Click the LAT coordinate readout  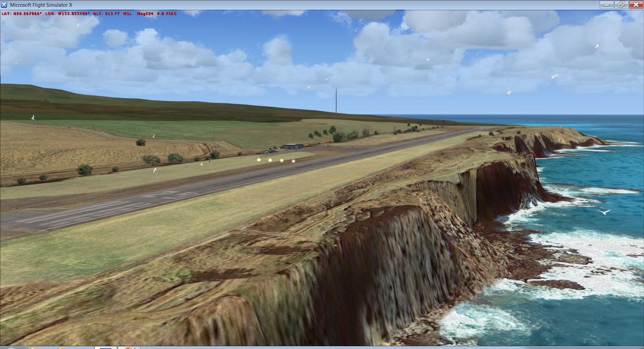coord(22,14)
